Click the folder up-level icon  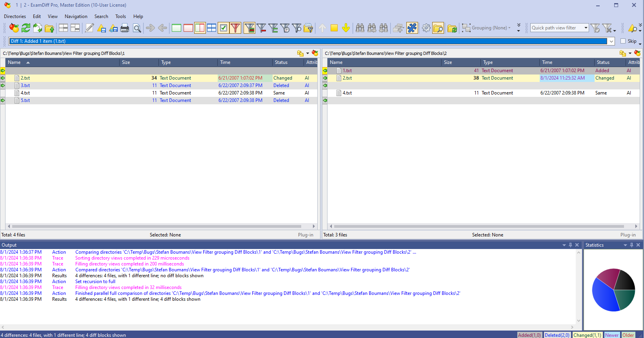(x=49, y=28)
